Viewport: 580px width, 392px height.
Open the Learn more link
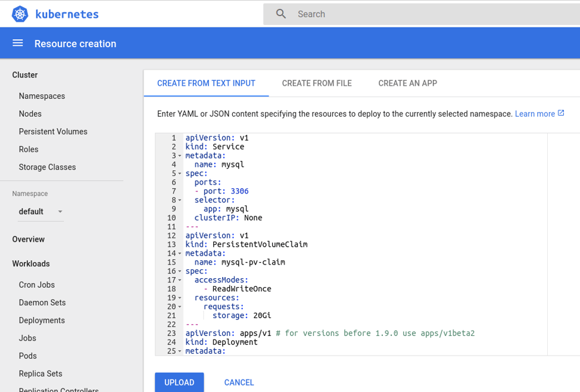click(x=534, y=113)
